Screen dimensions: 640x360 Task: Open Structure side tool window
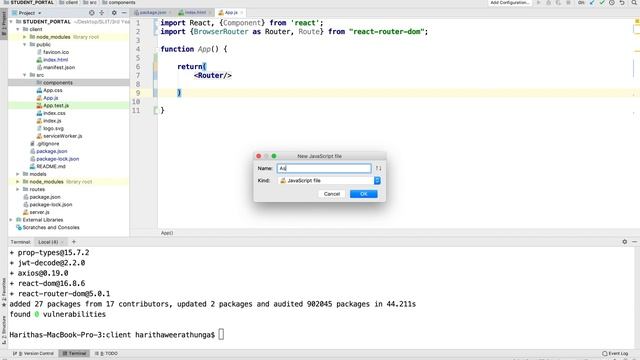pyautogui.click(x=4, y=329)
